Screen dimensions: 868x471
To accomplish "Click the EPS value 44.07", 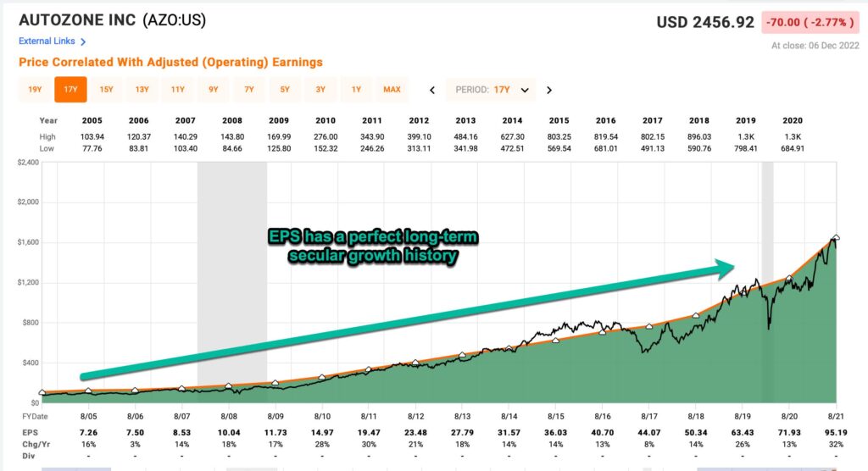I will (x=649, y=433).
